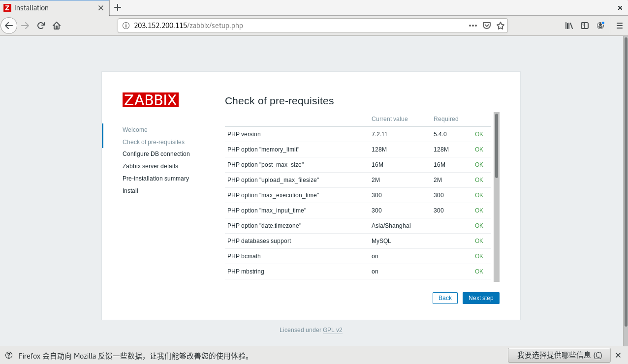628x364 pixels.
Task: Save page to Pocket
Action: [x=487, y=26]
